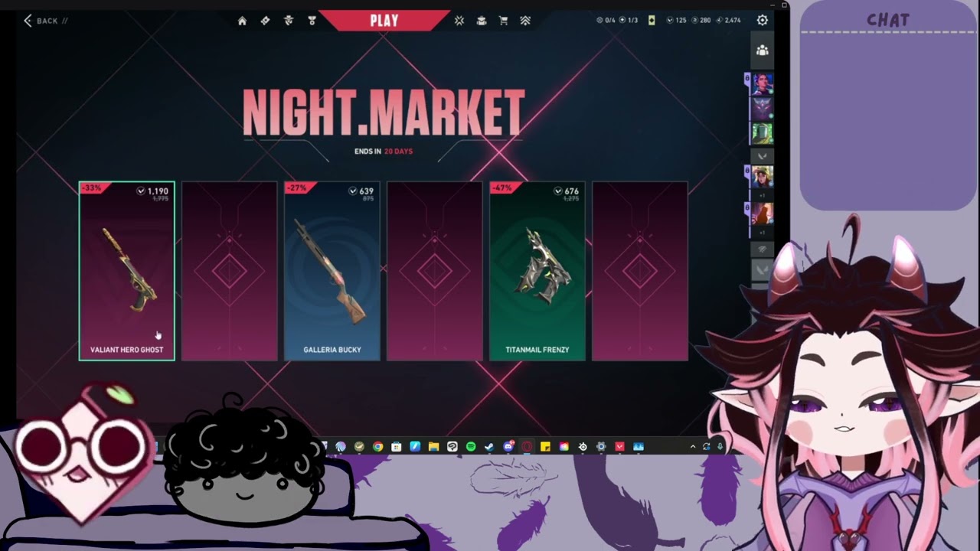Open the settings gear icon
This screenshot has height=551, width=980.
[763, 21]
